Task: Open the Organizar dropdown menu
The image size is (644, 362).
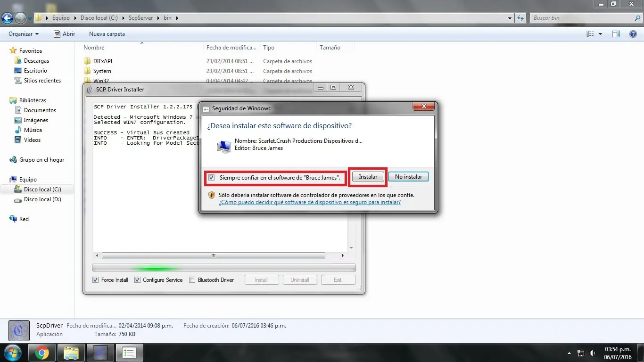Action: tap(24, 34)
